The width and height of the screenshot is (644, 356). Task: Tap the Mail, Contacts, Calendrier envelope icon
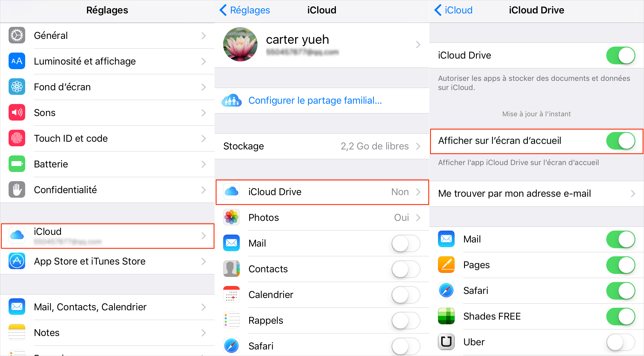coord(17,307)
